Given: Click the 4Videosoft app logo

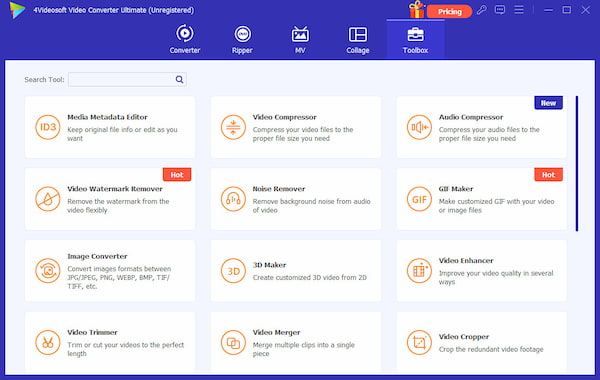Looking at the screenshot, I should tap(17, 10).
